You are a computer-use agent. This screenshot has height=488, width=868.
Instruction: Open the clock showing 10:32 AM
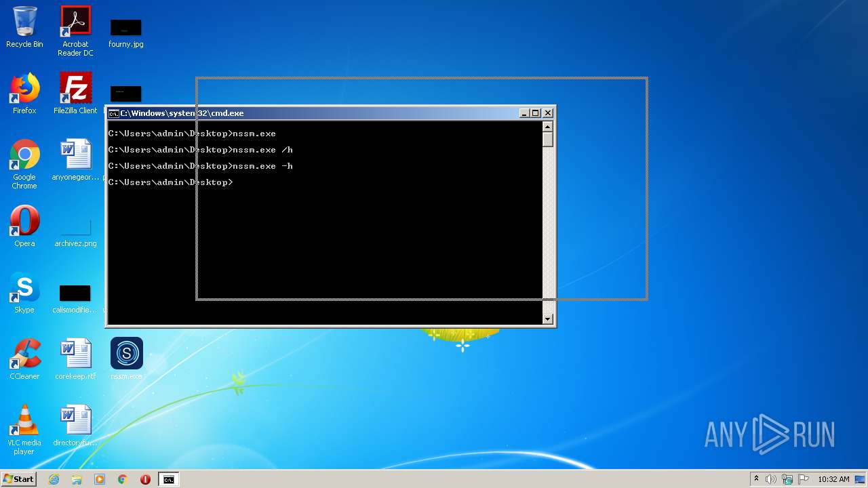[833, 479]
